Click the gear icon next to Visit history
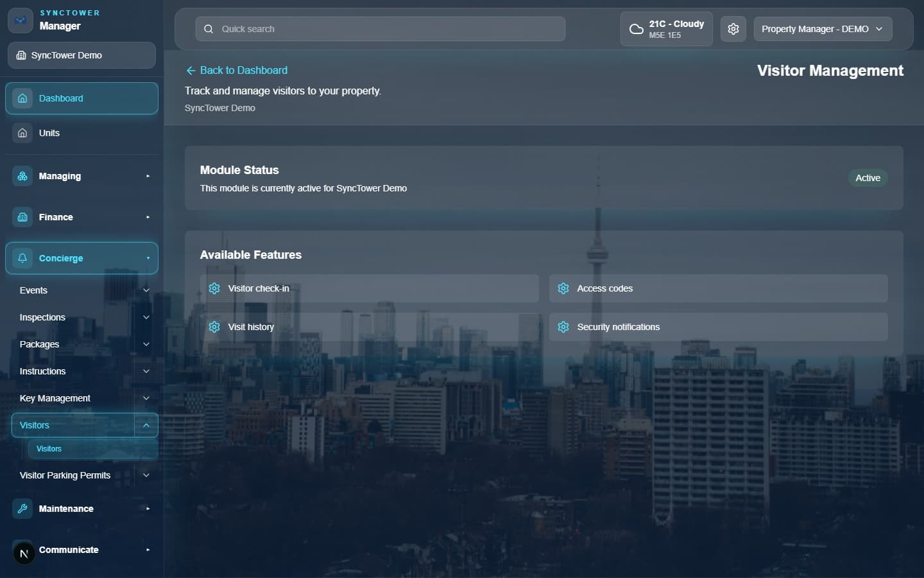 214,327
